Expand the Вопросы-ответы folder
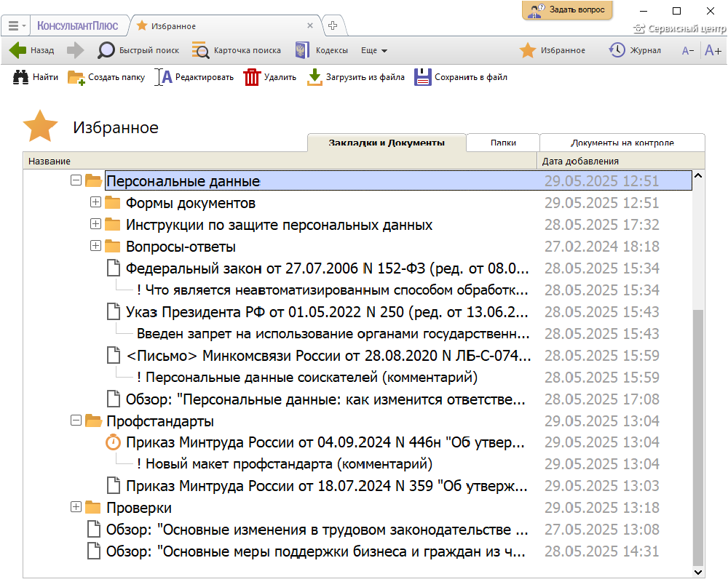The image size is (728, 582). tap(95, 245)
